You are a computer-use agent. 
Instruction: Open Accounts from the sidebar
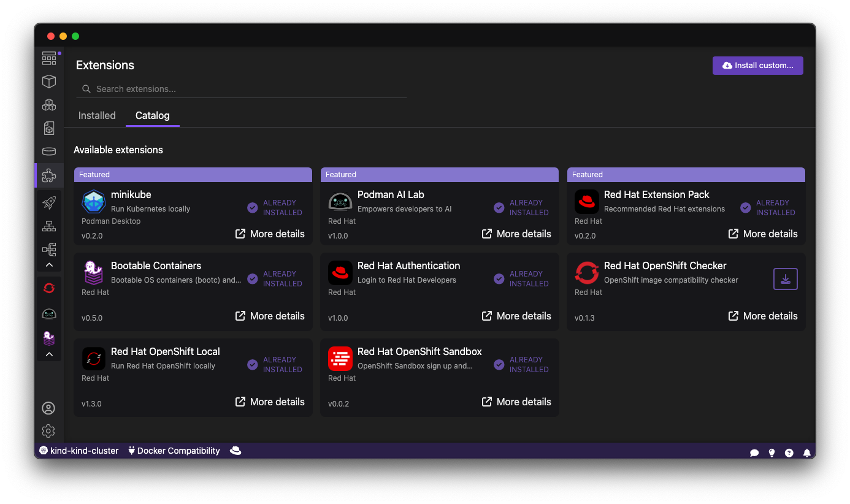pos(48,408)
